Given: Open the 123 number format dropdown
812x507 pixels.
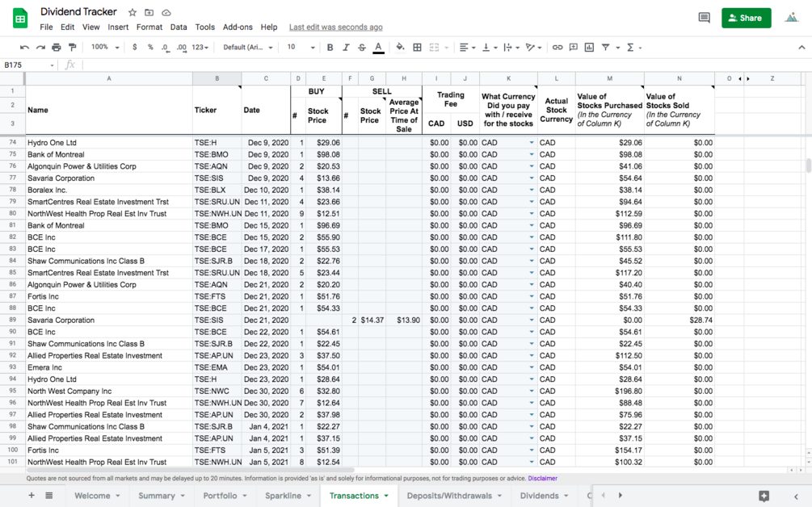Looking at the screenshot, I should [x=200, y=47].
